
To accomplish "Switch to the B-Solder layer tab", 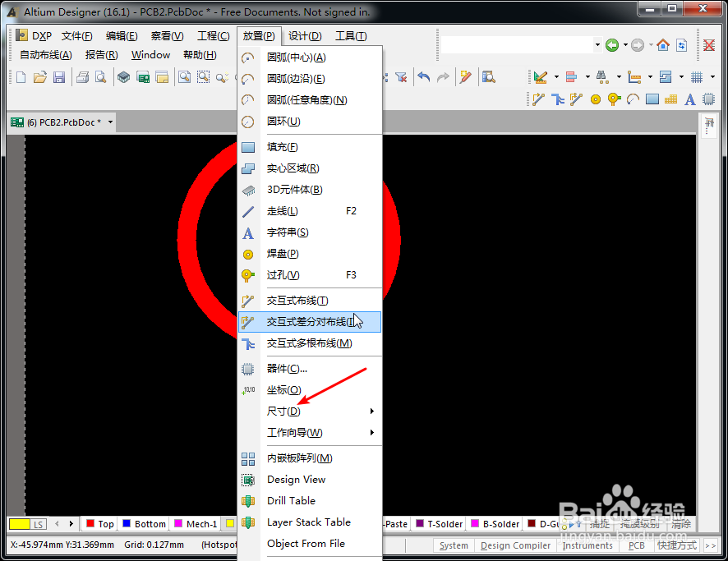I will (495, 524).
